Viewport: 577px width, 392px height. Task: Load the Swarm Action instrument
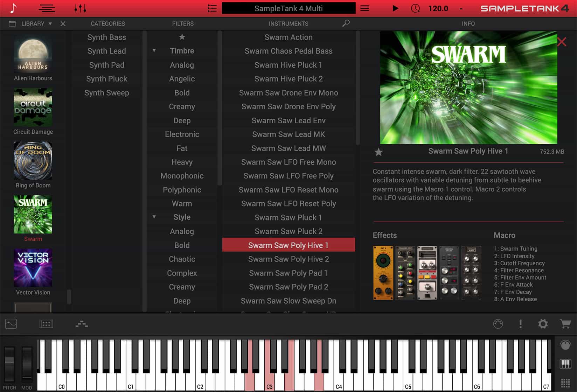[x=288, y=37]
